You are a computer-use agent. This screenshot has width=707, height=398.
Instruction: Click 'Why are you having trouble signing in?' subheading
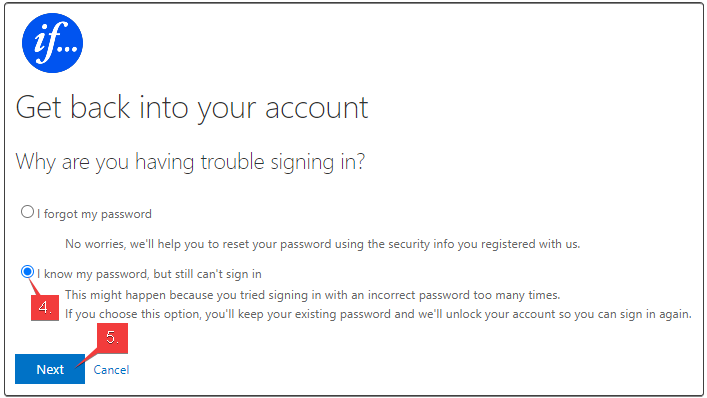pos(190,162)
